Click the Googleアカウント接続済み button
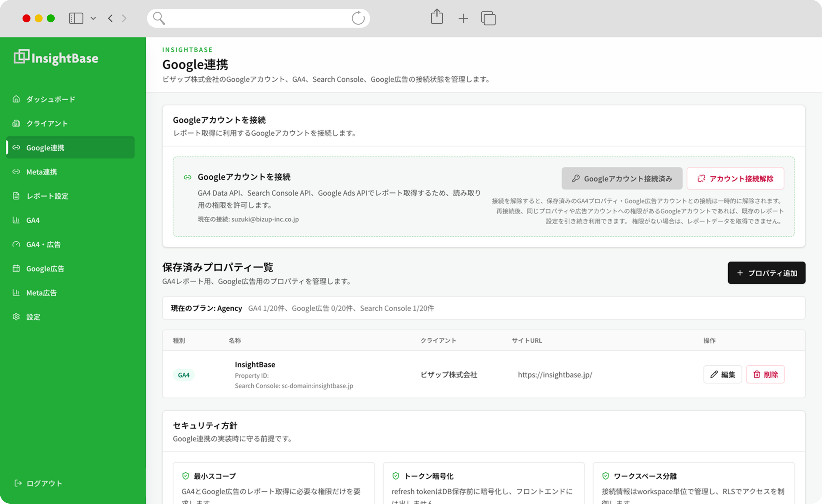 coord(622,178)
